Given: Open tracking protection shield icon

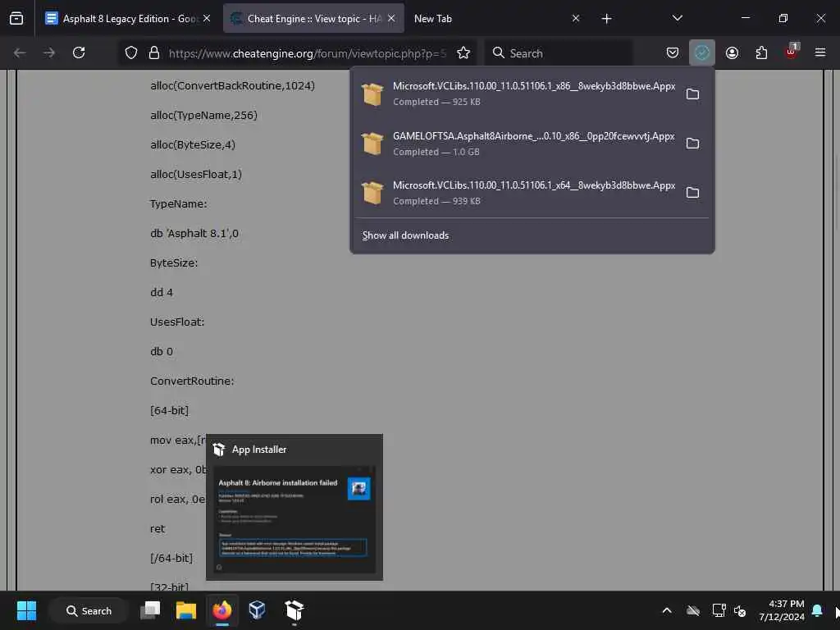Looking at the screenshot, I should tap(131, 53).
